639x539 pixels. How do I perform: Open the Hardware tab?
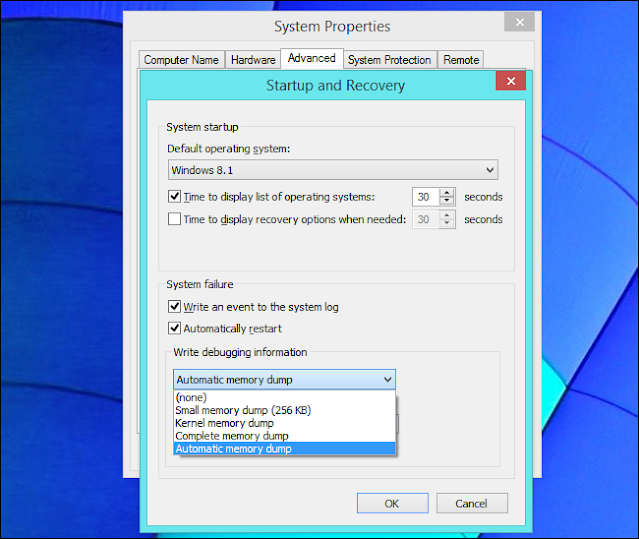point(253,60)
